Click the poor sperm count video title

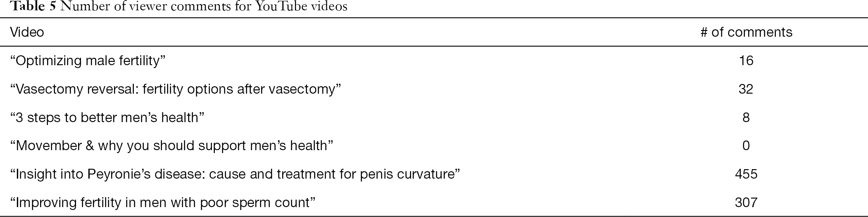[163, 203]
